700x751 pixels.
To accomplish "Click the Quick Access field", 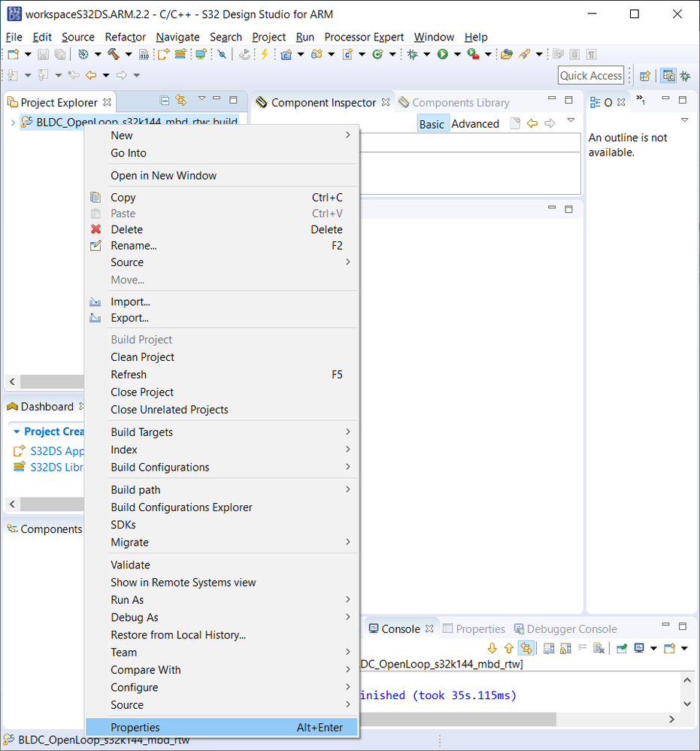I will tap(591, 75).
